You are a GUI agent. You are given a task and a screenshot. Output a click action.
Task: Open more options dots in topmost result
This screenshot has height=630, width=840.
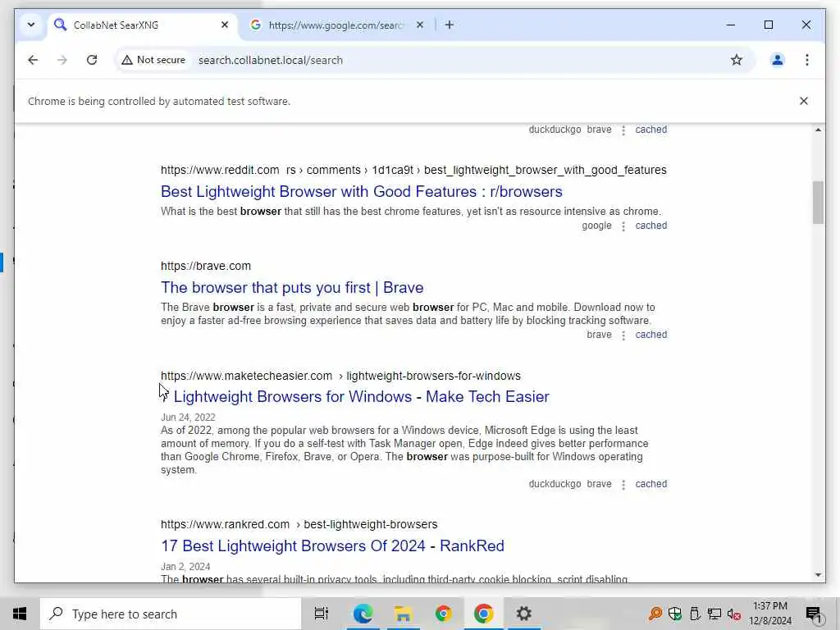pos(623,130)
